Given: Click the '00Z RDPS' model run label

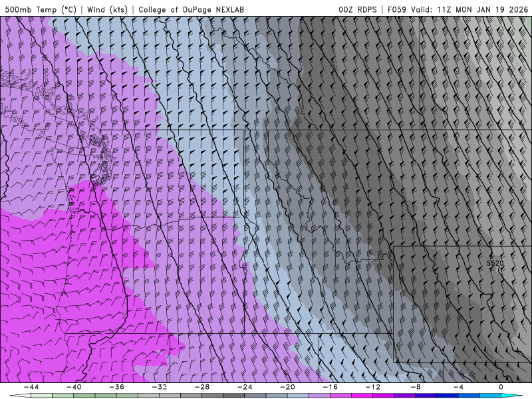Looking at the screenshot, I should coord(358,9).
